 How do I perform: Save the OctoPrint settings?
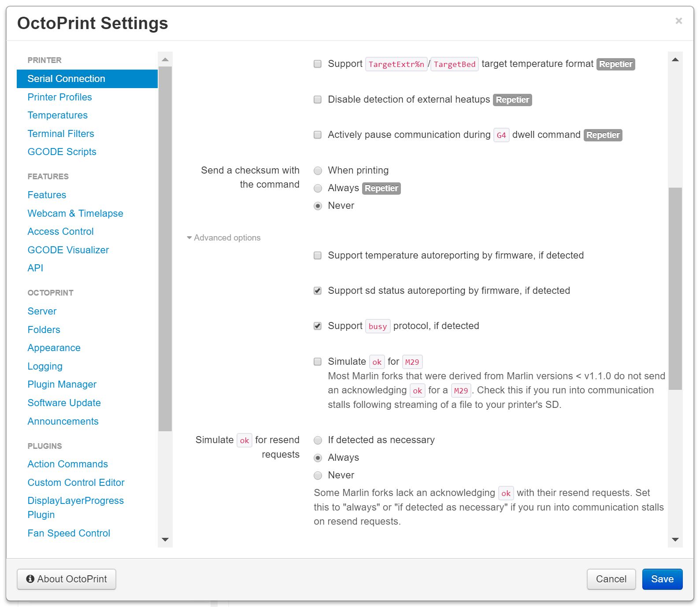662,579
